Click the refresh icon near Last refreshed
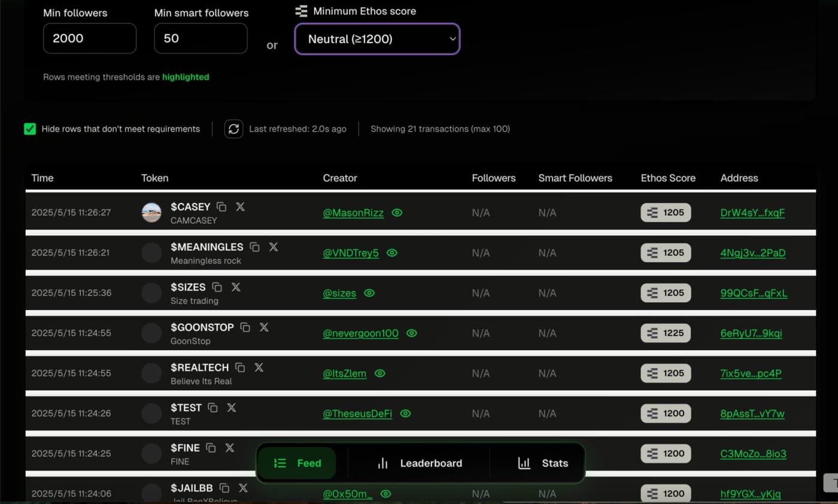 (x=233, y=129)
